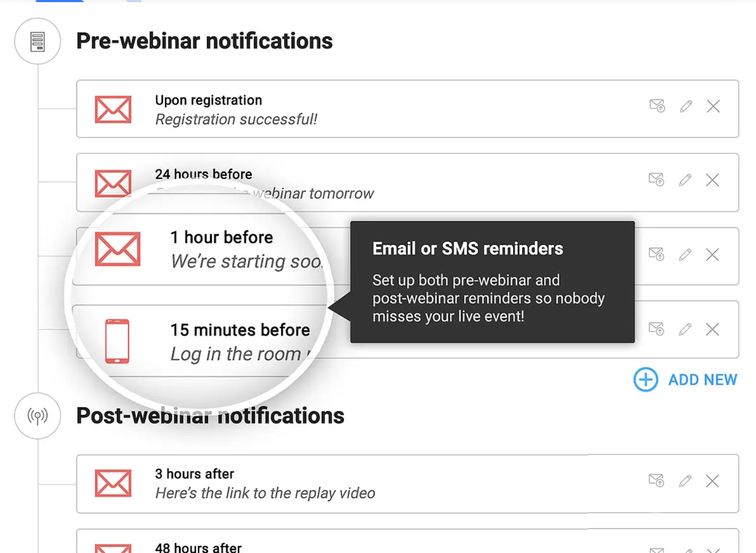Screen dimensions: 756x553
Task: Edit the Upon registration notification with the pencil
Action: tap(685, 107)
